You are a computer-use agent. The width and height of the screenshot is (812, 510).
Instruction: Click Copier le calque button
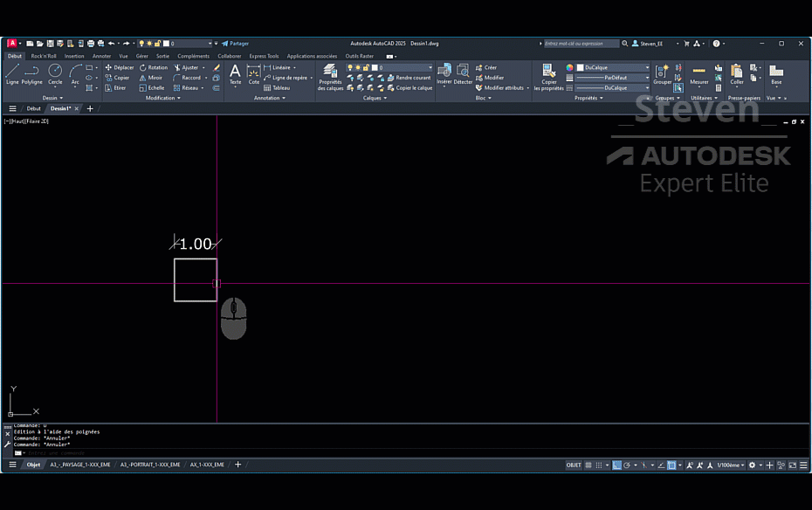(x=409, y=88)
